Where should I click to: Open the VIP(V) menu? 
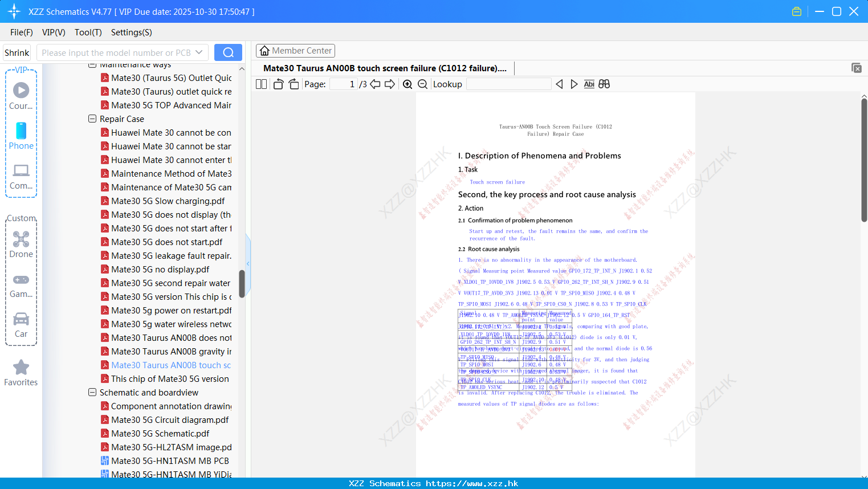click(54, 32)
